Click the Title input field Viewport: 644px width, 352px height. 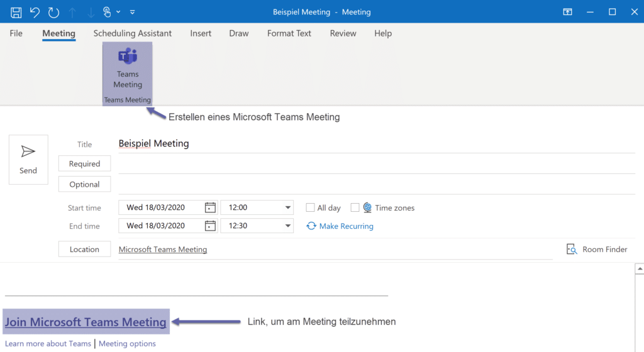[x=376, y=144]
